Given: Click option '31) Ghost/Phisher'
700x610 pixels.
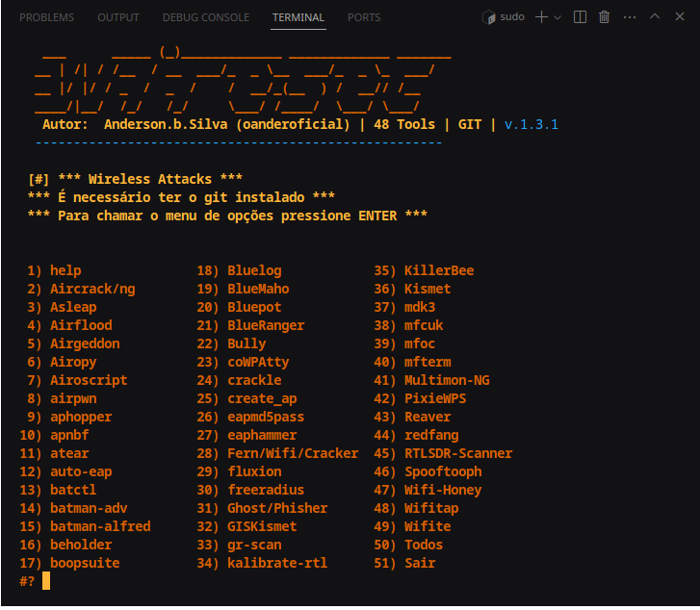Looking at the screenshot, I should point(262,508).
